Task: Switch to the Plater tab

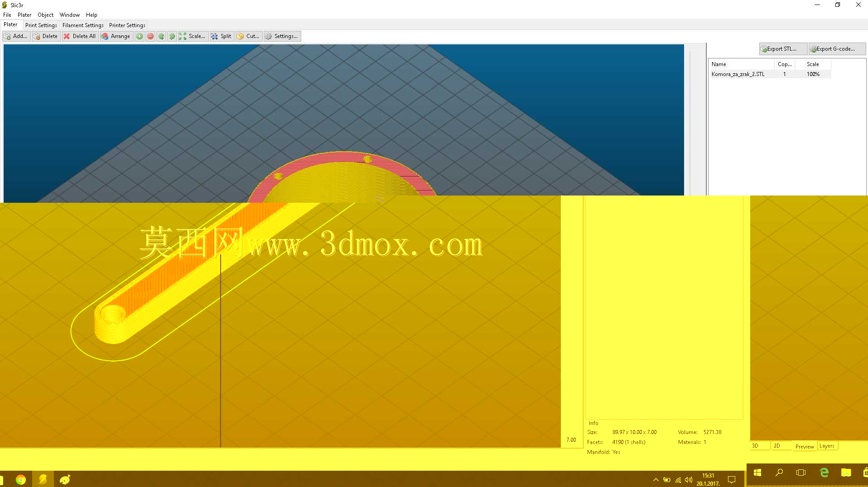Action: coord(11,25)
